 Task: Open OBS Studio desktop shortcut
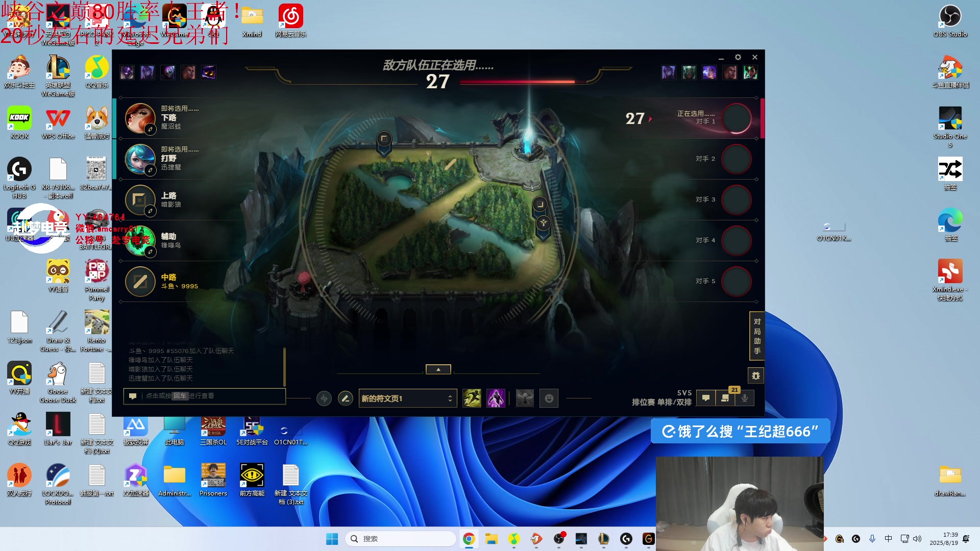pos(950,21)
